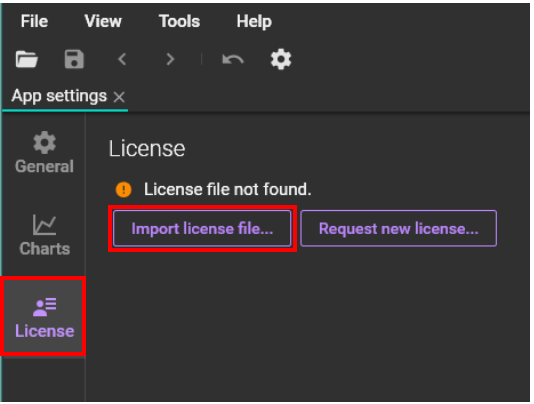
Task: Open the View menu
Action: tap(103, 21)
